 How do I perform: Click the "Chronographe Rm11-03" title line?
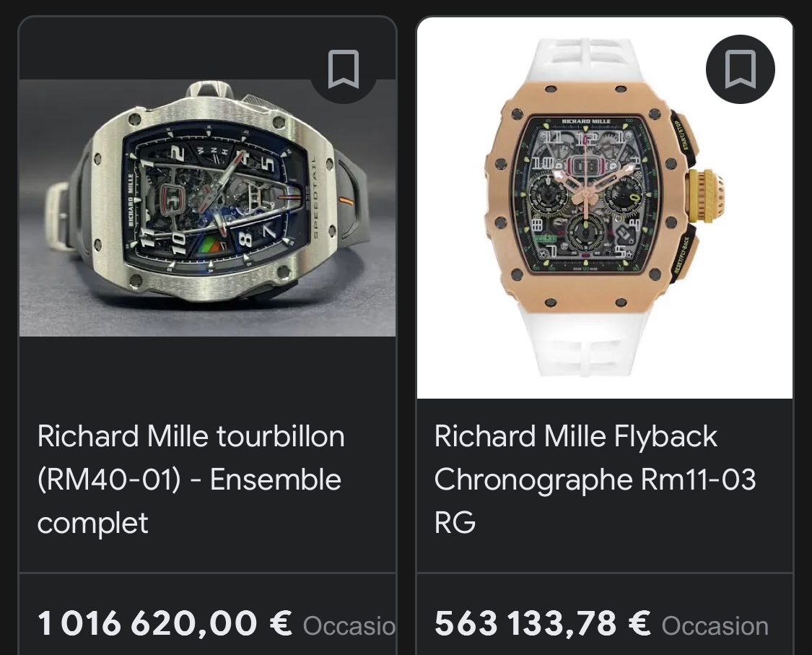595,480
